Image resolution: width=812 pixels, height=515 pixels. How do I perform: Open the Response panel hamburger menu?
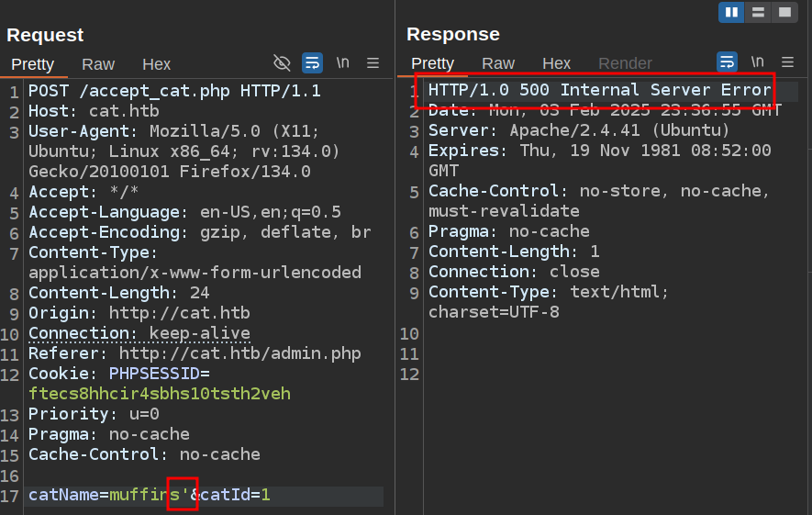pyautogui.click(x=788, y=62)
